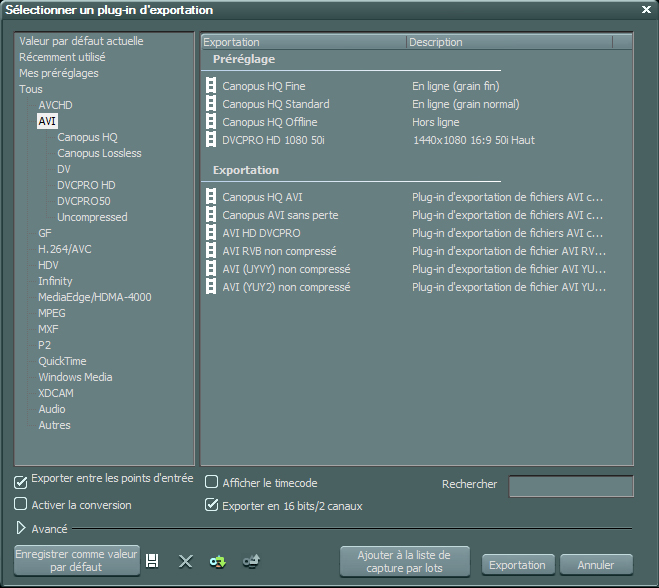Click film icon beside Canopus HQ AVI
The height and width of the screenshot is (588, 659).
pyautogui.click(x=211, y=197)
